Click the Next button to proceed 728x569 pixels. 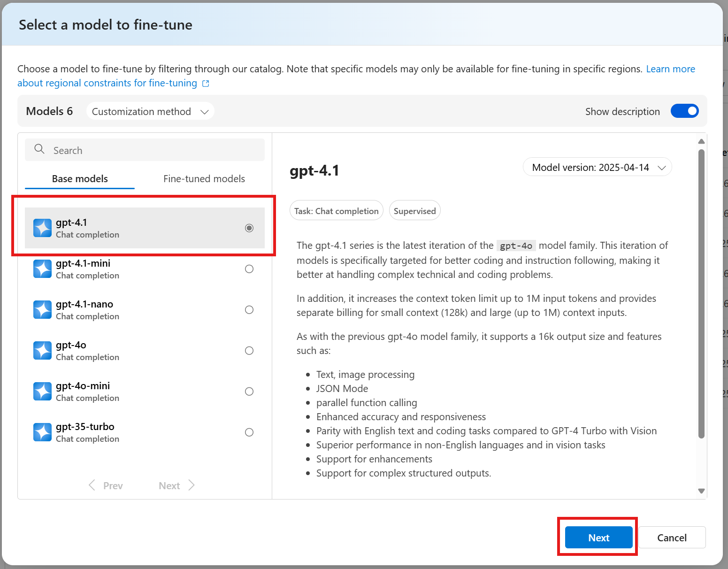tap(598, 537)
